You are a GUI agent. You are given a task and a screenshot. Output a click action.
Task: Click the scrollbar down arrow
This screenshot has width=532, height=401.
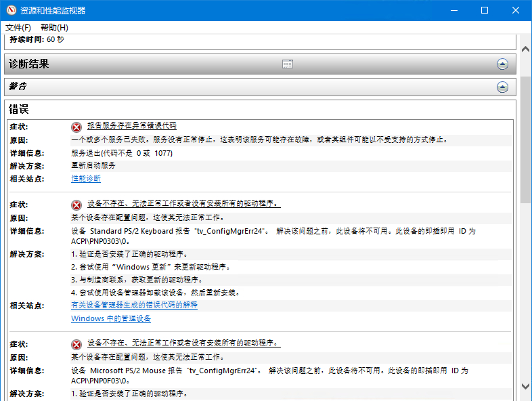pos(526,386)
